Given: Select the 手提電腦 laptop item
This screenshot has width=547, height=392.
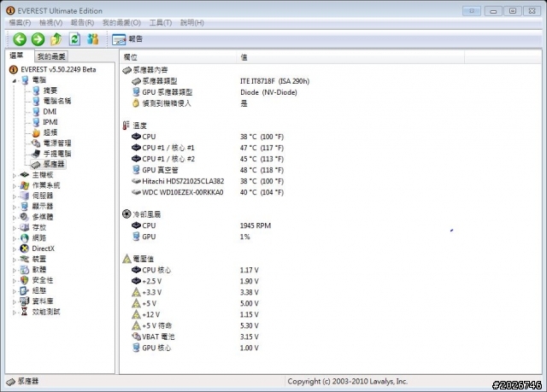Looking at the screenshot, I should [x=52, y=154].
